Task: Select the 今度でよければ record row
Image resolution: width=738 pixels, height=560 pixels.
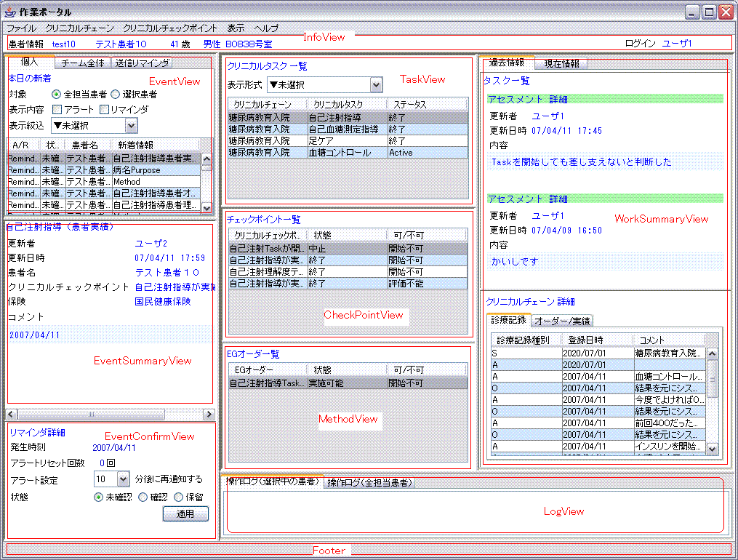Action: pos(598,399)
